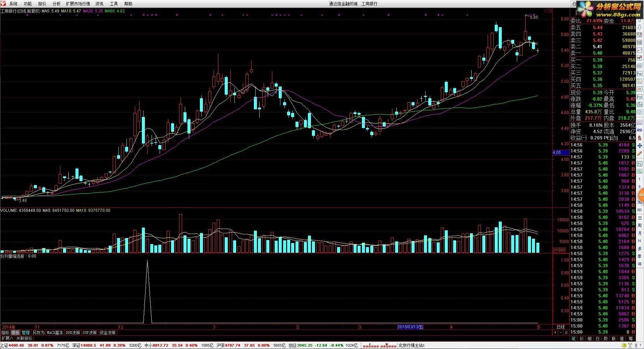Select the DDE决策 template
Screen dimensions: 644x349
(73, 333)
